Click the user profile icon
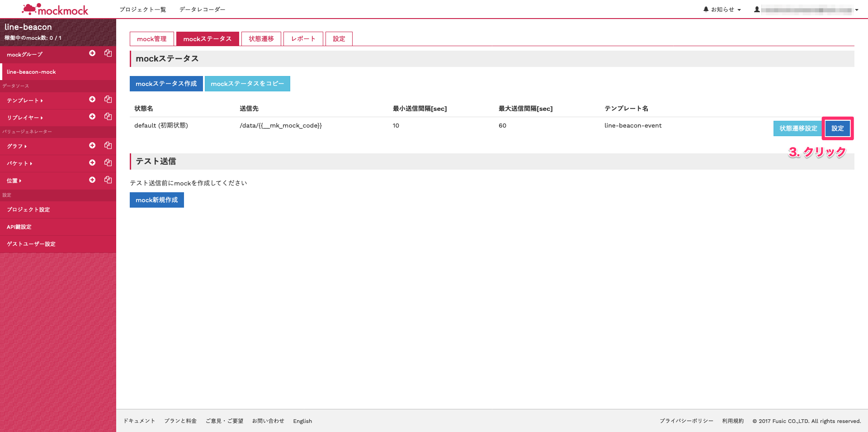Viewport: 868px width, 432px height. [x=757, y=9]
